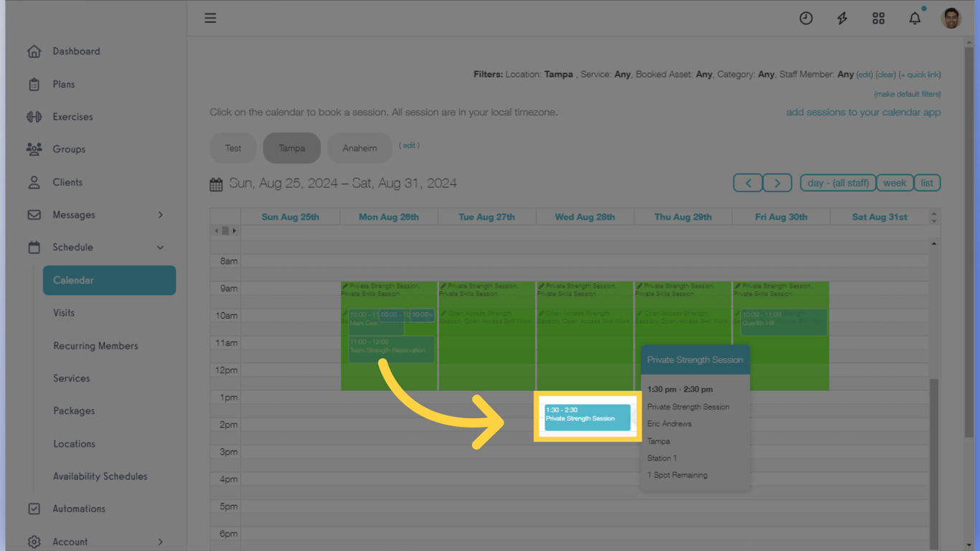This screenshot has height=551, width=980.
Task: Click the calendar icon next to the date range
Action: tap(216, 184)
